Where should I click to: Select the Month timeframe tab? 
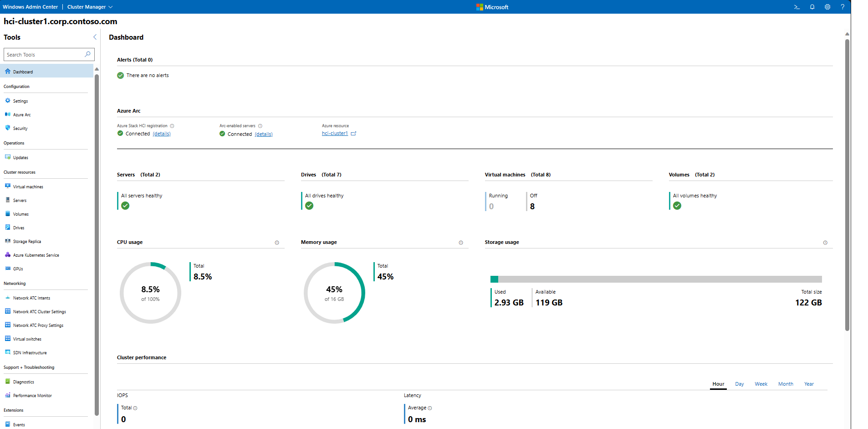[786, 384]
